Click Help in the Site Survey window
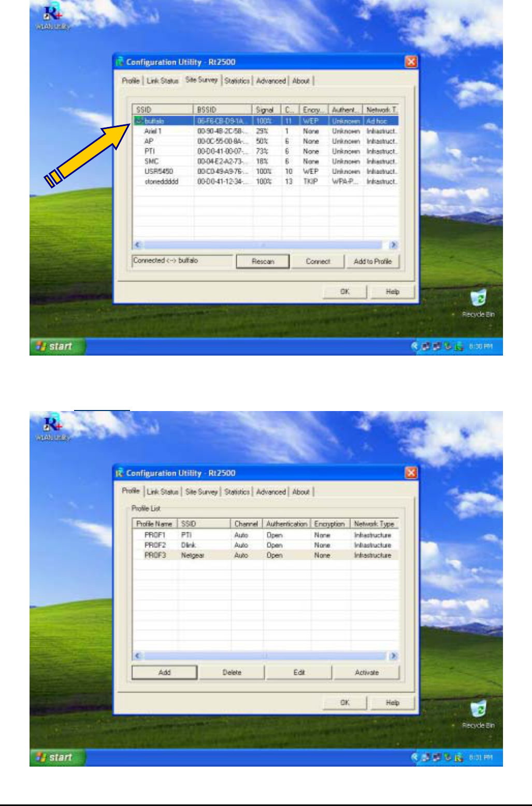Viewport: 532px width, 806px height. (x=393, y=292)
